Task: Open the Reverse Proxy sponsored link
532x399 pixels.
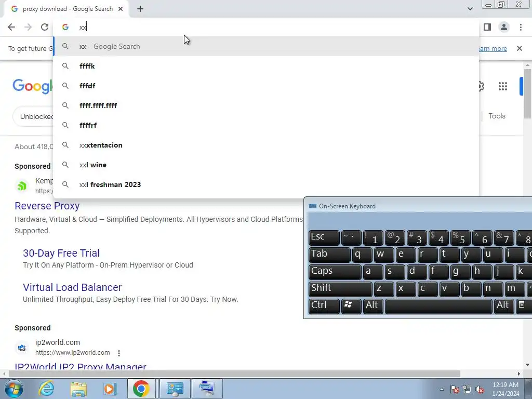Action: point(47,206)
